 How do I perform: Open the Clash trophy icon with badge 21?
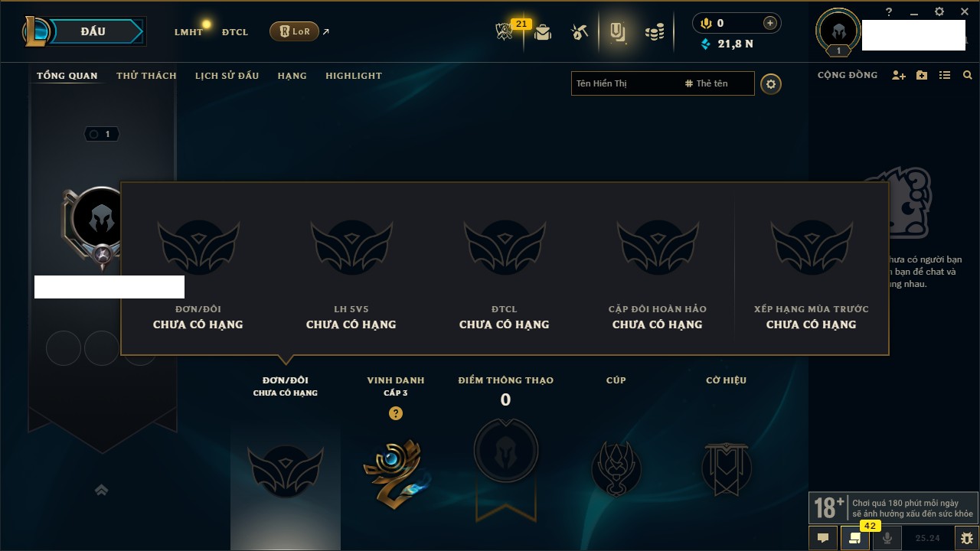click(x=504, y=31)
